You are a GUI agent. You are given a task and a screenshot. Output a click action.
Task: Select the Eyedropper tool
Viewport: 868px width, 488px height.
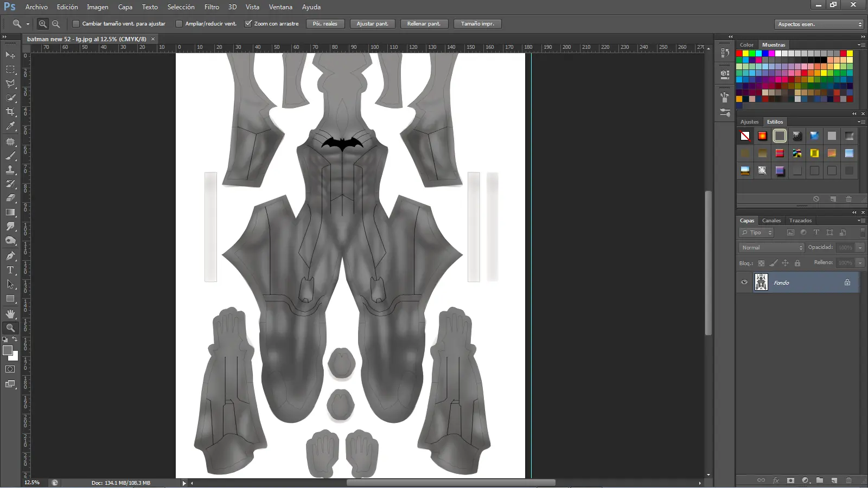tap(10, 126)
